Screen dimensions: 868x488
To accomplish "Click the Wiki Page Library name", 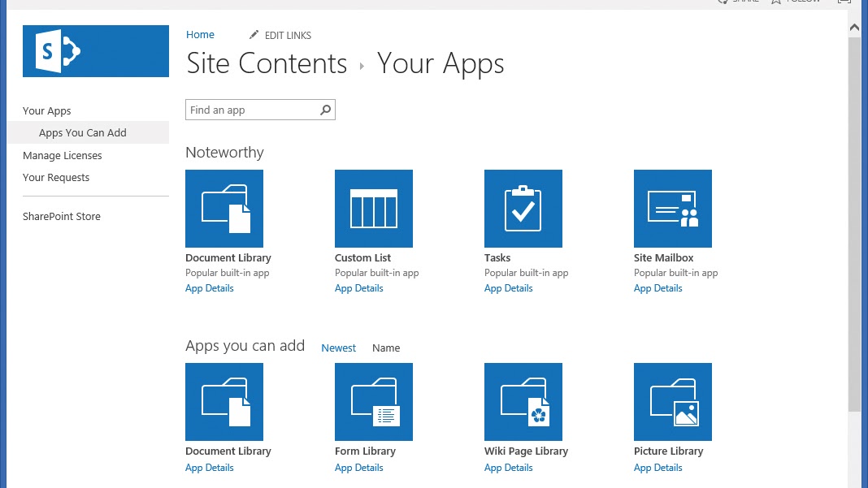I will 526,451.
